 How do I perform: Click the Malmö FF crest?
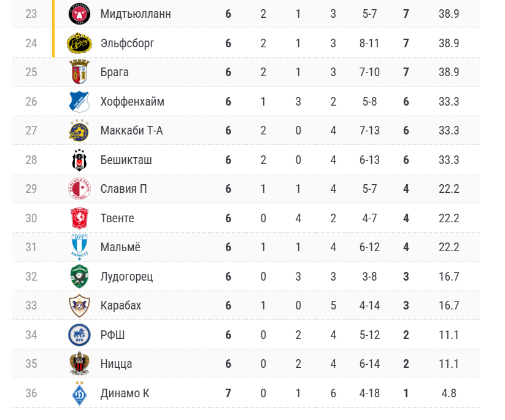pyautogui.click(x=79, y=247)
